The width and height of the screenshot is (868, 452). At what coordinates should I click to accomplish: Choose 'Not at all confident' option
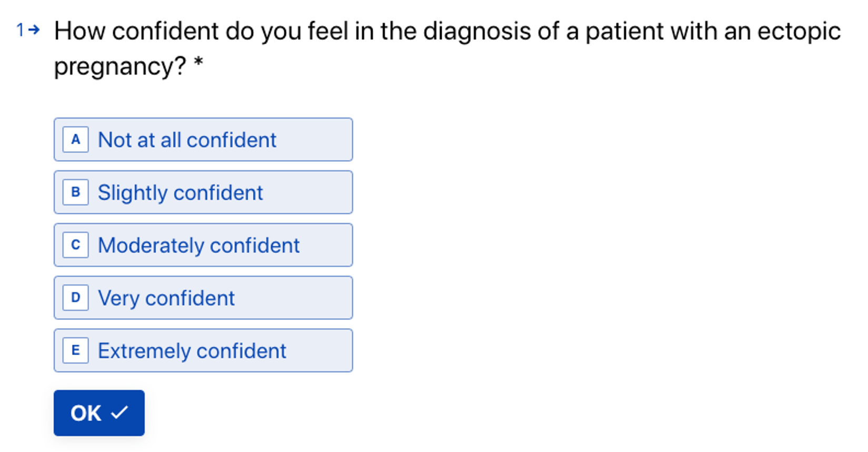[203, 140]
